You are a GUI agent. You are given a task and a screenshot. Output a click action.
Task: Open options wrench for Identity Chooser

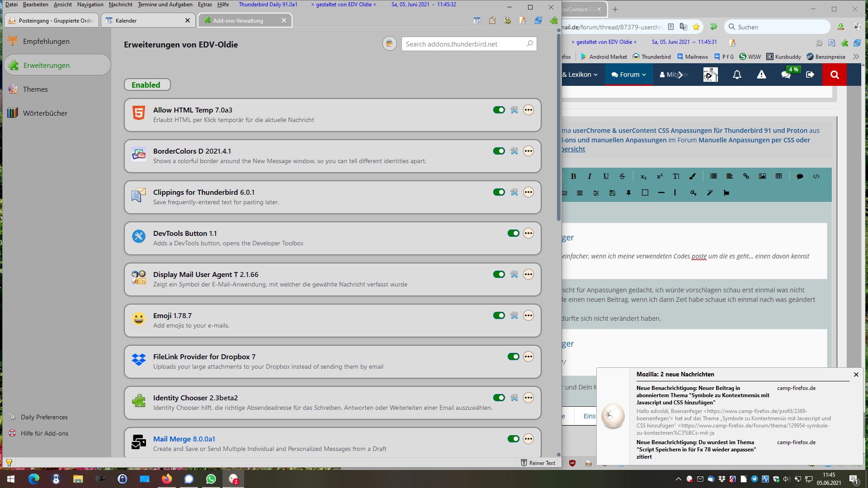[514, 398]
